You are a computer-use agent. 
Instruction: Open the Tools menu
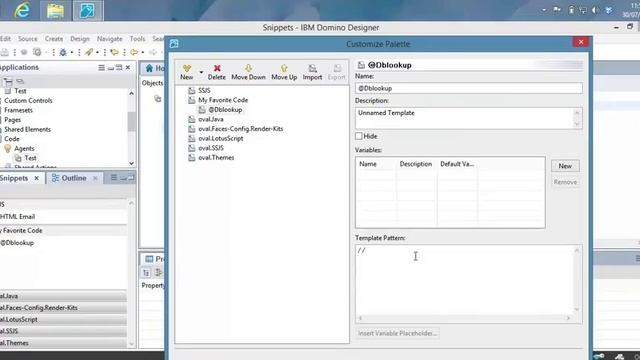coord(138,39)
